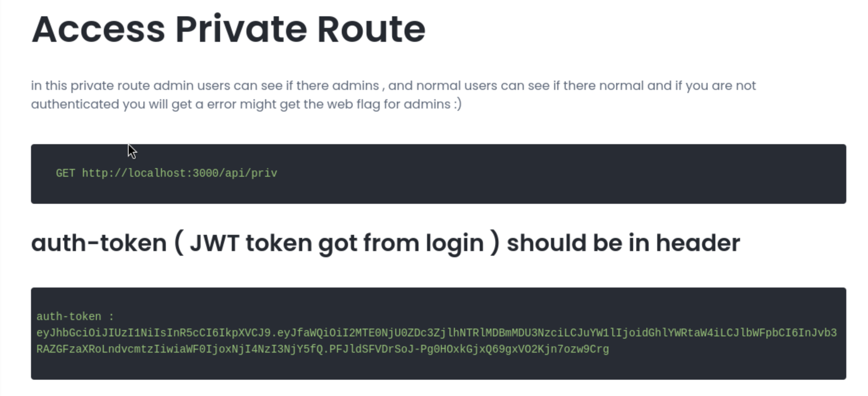Screen dimensions: 868x396
Task: Click the JWT line starting with "eyJhbGci"
Action: 436,333
